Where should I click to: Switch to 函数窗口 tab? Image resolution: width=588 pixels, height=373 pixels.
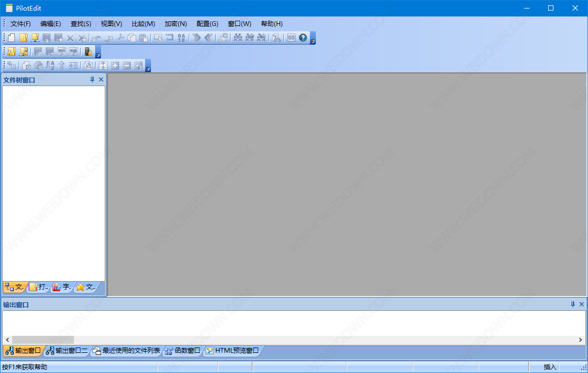183,351
